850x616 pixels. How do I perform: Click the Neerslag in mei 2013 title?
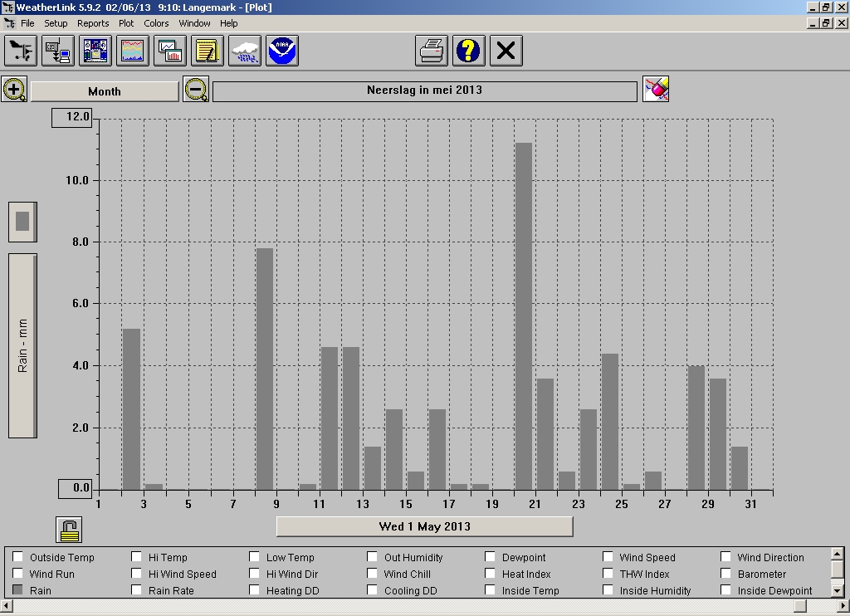pyautogui.click(x=425, y=90)
